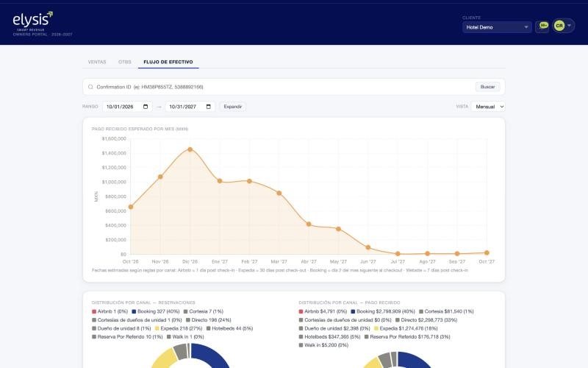Click the chart title PAGO RECIBIDO ESPERADO POR MES
588x368 pixels.
[140, 129]
